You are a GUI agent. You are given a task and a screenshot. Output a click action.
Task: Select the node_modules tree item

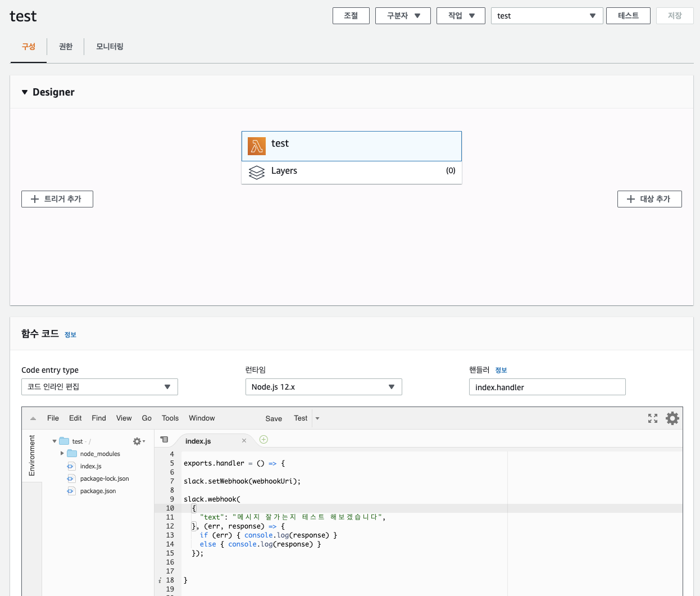(100, 454)
